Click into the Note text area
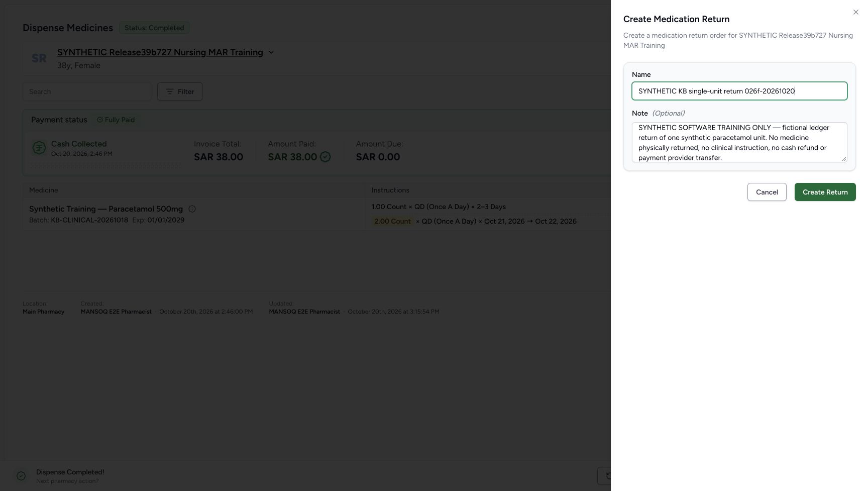The image size is (868, 491). click(739, 142)
